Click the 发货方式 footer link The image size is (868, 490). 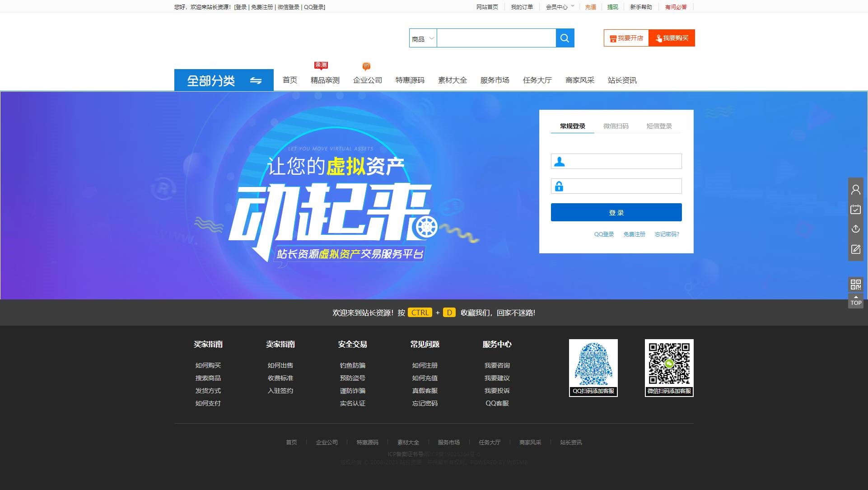click(x=208, y=391)
